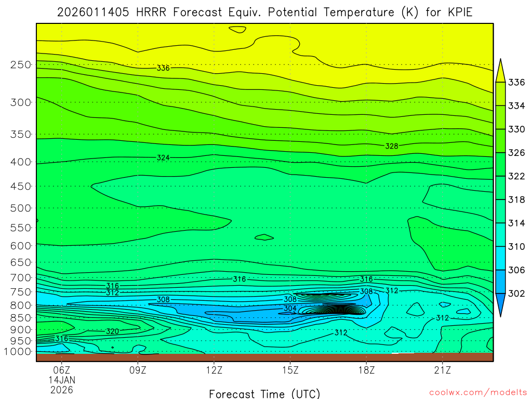Click the blue bottom arrow of the colorbar
This screenshot has width=532, height=399.
click(500, 303)
